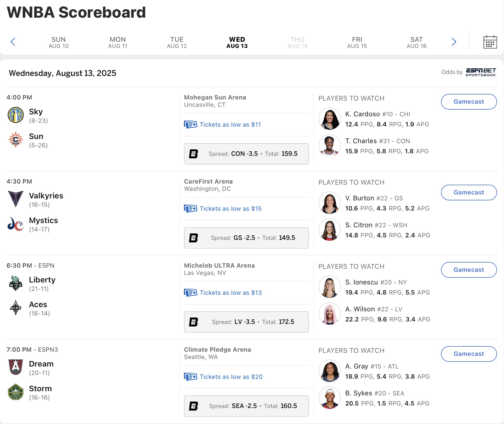Click V. Burton player headshot
The image size is (504, 424).
coord(330,203)
